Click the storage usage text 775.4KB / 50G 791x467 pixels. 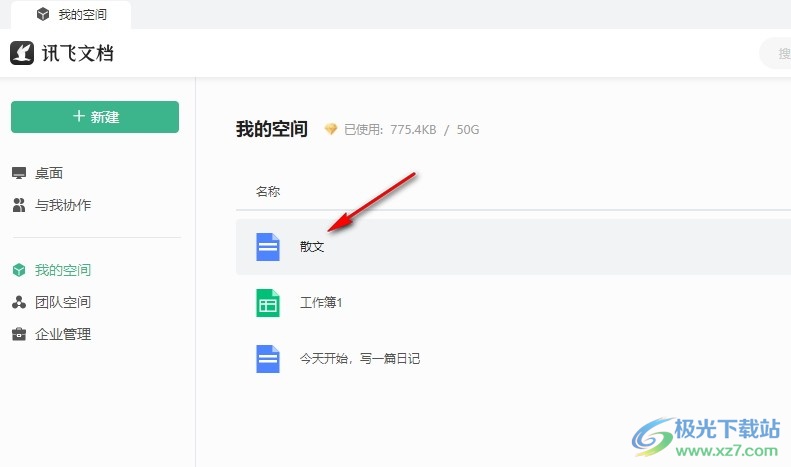(x=434, y=130)
